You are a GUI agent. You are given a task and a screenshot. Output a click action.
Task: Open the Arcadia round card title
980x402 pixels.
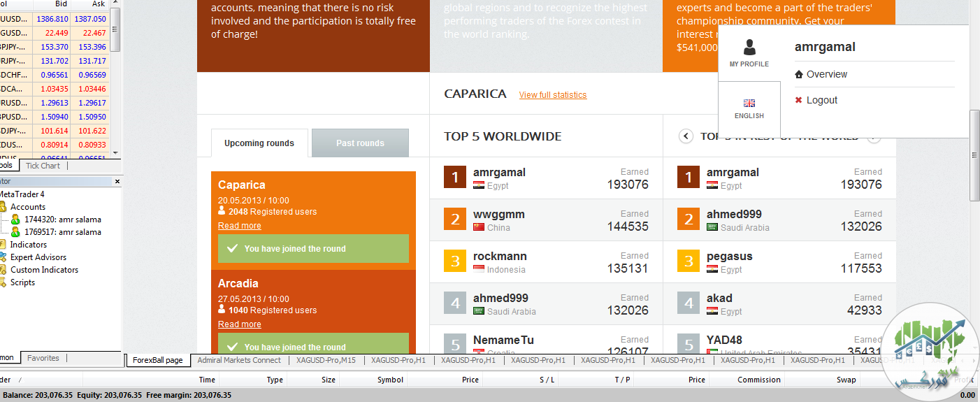(x=238, y=284)
